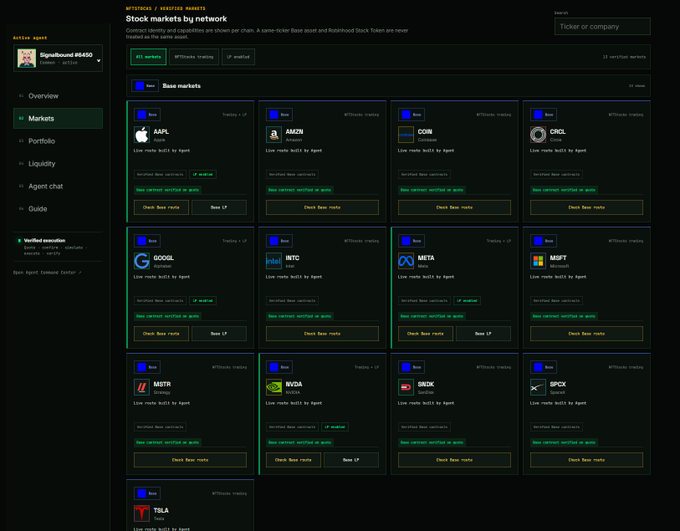Viewport: 680px width, 531px height.
Task: Click the Base chain badge on NVDA card
Action: point(279,367)
